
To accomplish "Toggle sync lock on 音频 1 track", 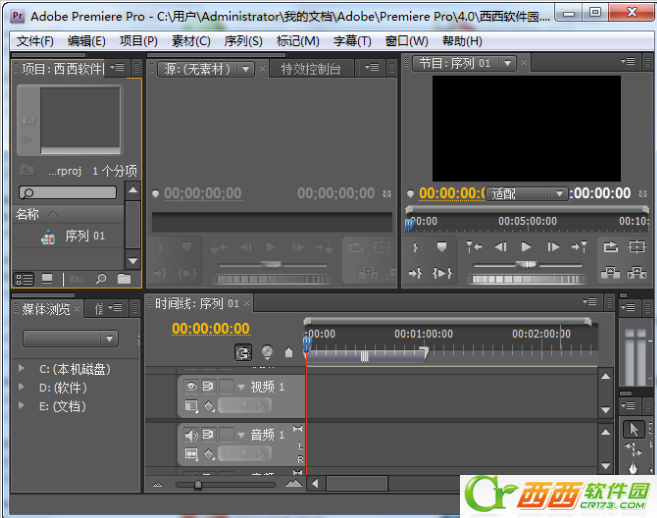I will click(208, 435).
